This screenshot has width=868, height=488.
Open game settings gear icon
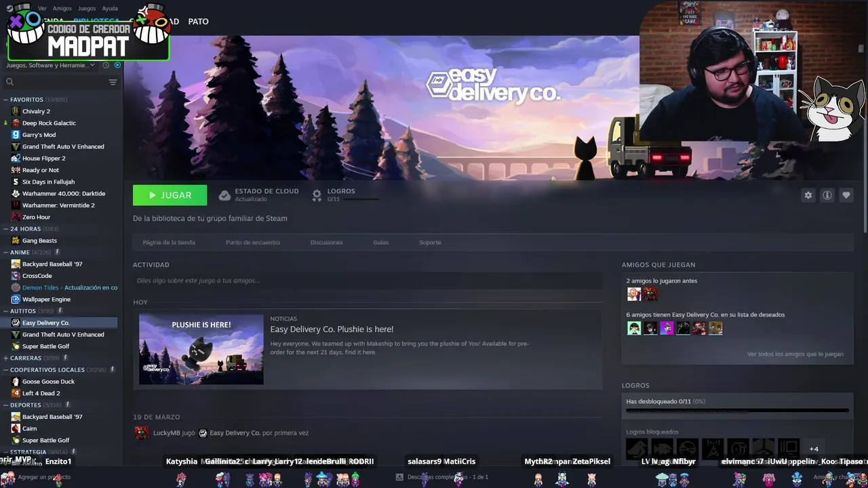[x=808, y=195]
